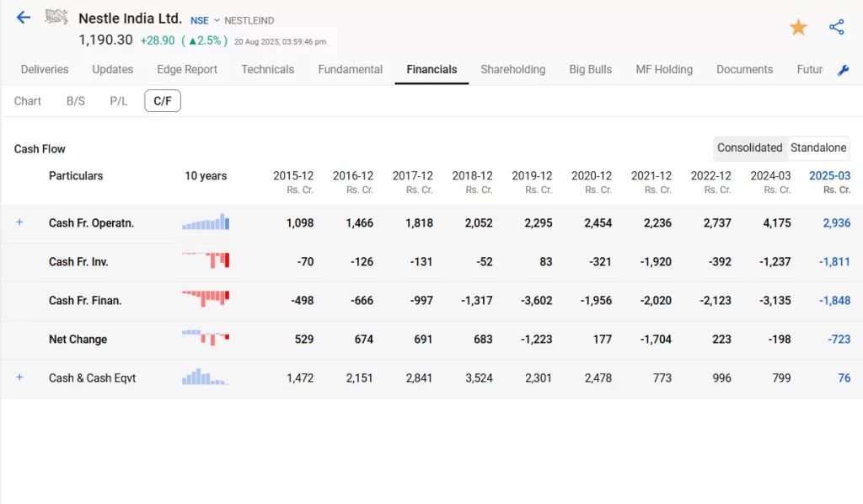Click financing cash value -1,848
This screenshot has height=504, width=863.
(834, 300)
